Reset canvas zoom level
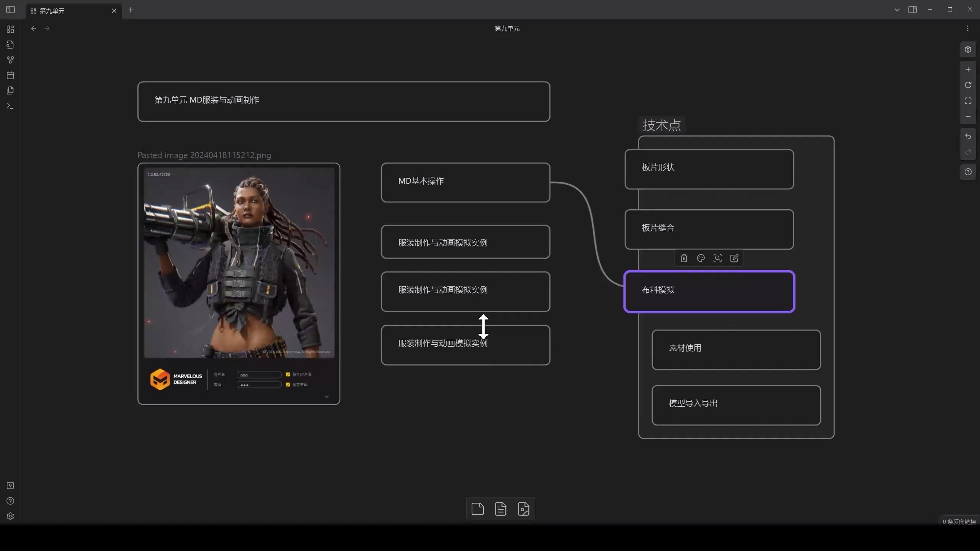This screenshot has height=551, width=980. pos(968,85)
